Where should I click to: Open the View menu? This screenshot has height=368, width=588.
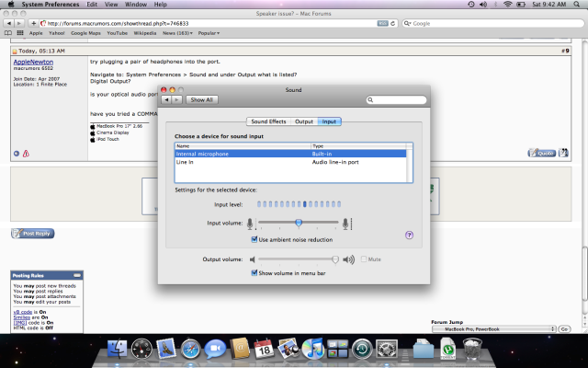(x=111, y=4)
